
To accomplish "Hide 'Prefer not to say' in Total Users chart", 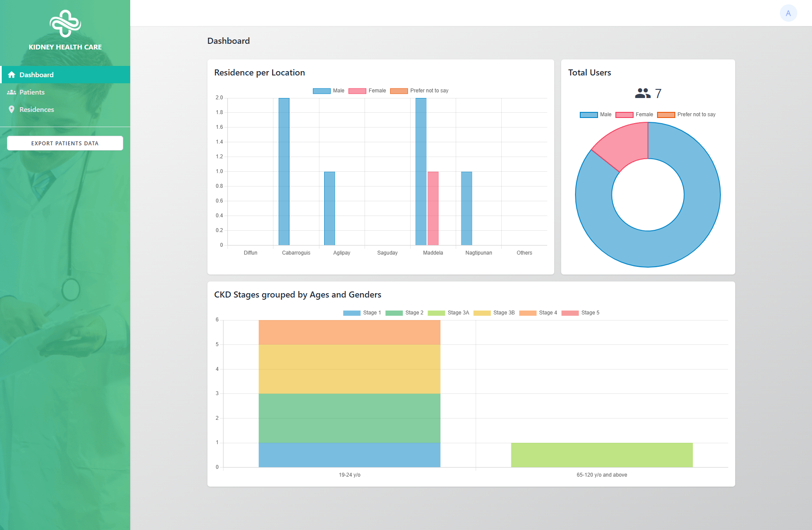I will (x=686, y=115).
